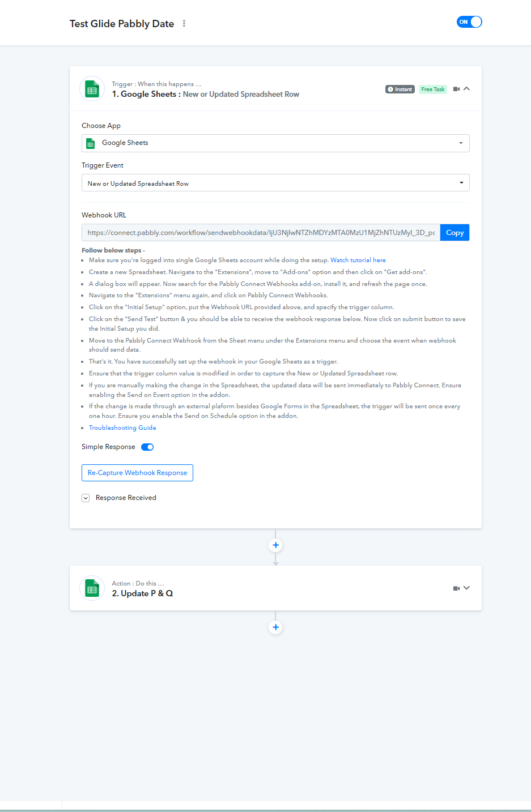Click the Google Sheets trigger step icon
The image size is (531, 812).
[x=92, y=89]
